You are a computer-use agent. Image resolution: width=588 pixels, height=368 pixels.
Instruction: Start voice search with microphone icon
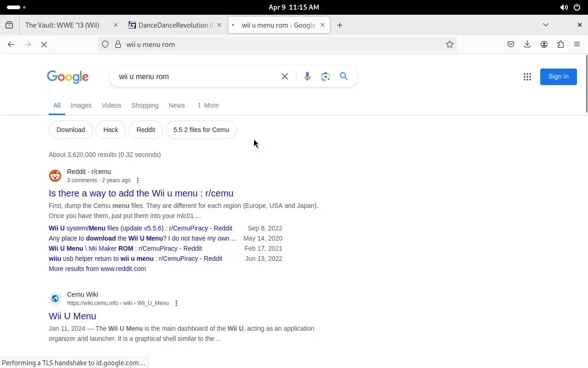pos(307,76)
